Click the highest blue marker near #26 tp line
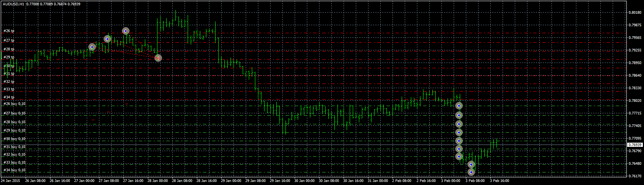 [x=125, y=31]
